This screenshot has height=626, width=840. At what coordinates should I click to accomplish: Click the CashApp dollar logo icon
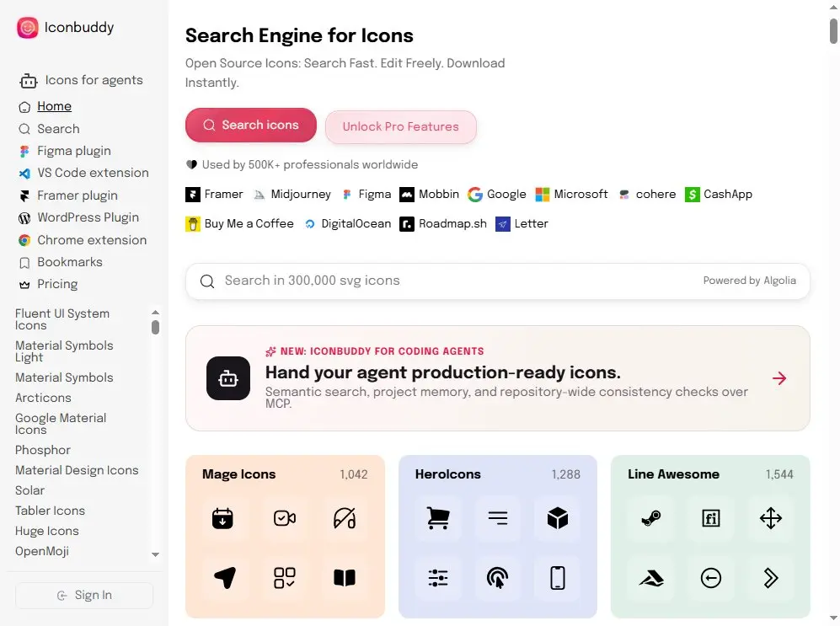click(693, 195)
